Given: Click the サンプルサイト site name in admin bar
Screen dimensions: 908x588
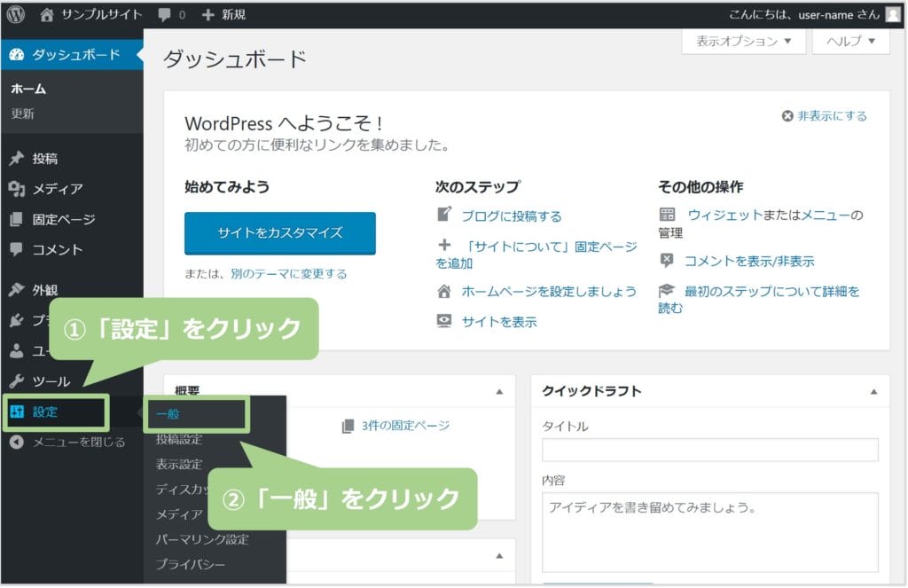Looking at the screenshot, I should coord(101,14).
